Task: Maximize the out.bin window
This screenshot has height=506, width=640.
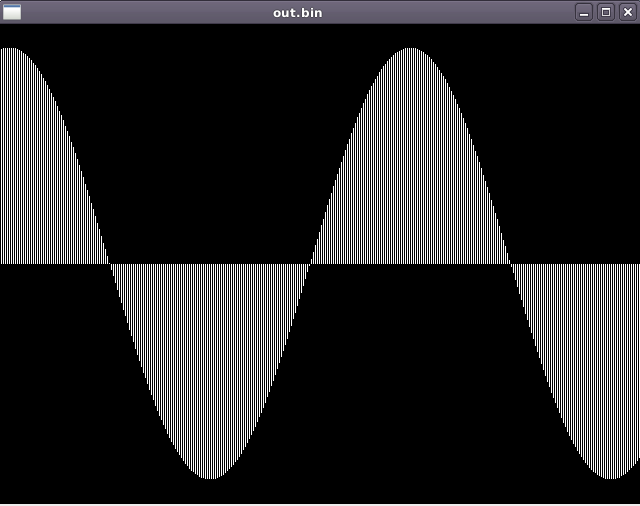Action: coord(606,12)
